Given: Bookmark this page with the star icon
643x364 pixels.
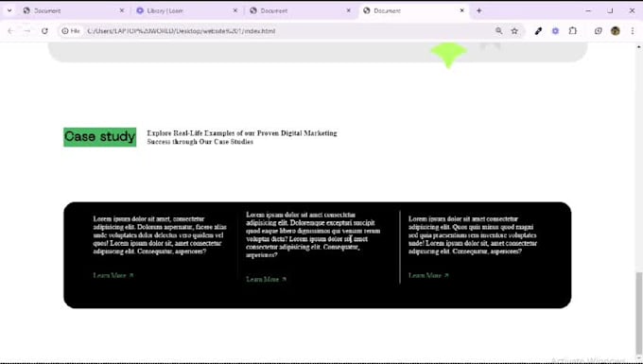Looking at the screenshot, I should (x=514, y=31).
